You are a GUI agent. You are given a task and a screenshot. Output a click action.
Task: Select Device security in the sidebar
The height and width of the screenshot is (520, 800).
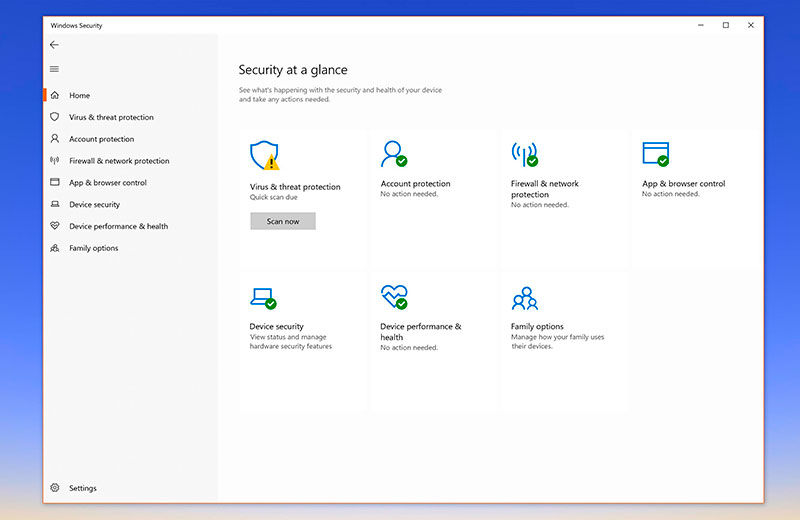point(93,205)
